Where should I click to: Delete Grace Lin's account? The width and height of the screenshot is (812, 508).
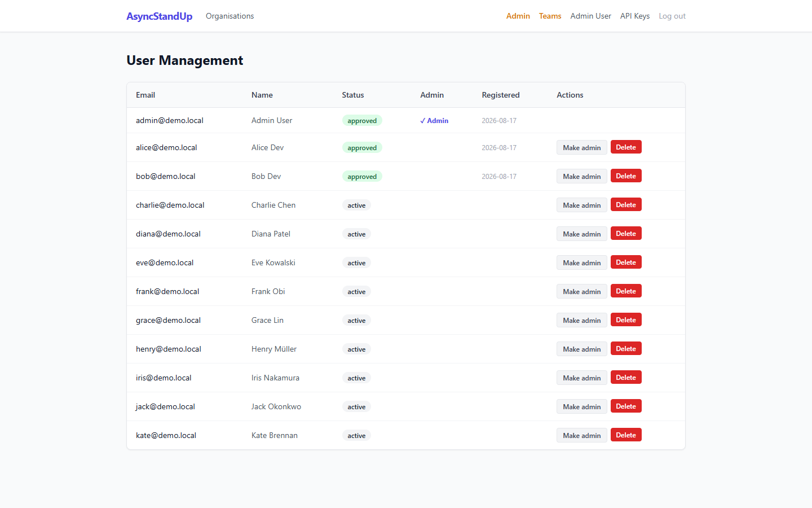tap(626, 320)
